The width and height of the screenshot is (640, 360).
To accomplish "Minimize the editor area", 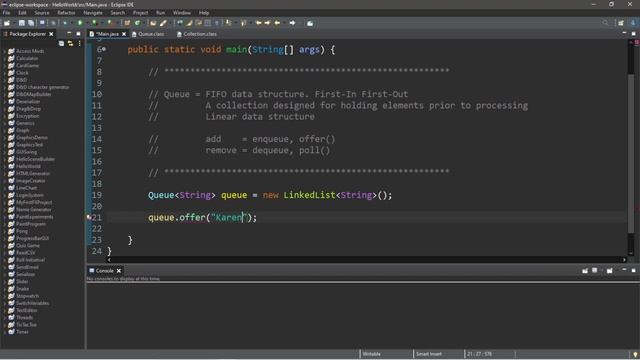I will pos(624,33).
